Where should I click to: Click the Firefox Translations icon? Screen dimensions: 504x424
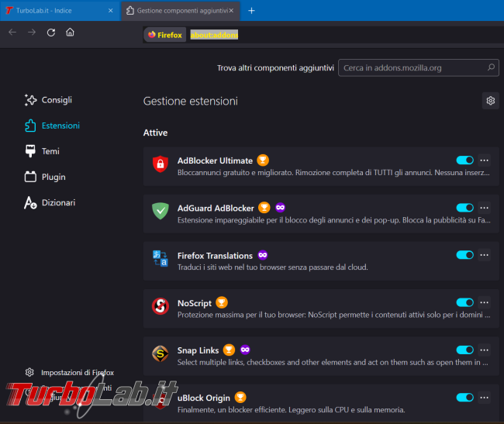pyautogui.click(x=161, y=259)
